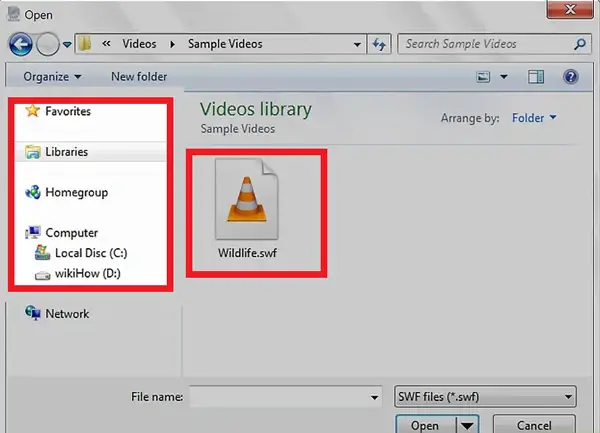Select Favorites in navigation pane

[x=68, y=111]
